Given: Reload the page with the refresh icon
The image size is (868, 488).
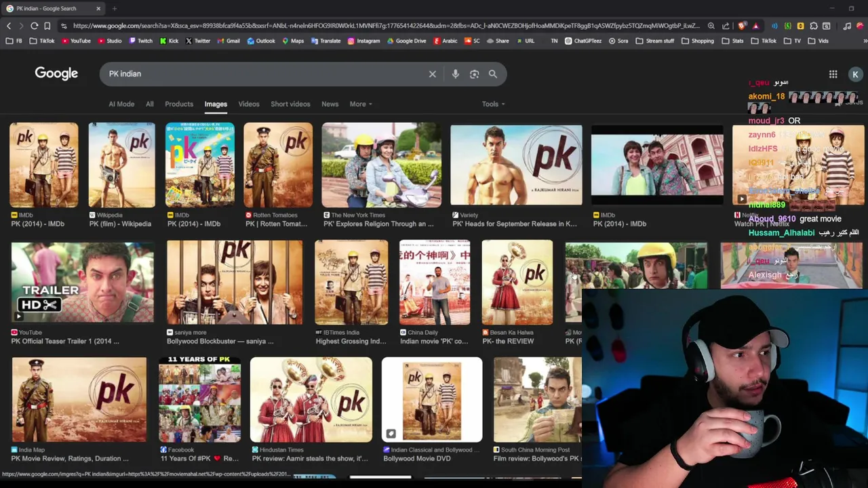Looking at the screenshot, I should (x=34, y=26).
